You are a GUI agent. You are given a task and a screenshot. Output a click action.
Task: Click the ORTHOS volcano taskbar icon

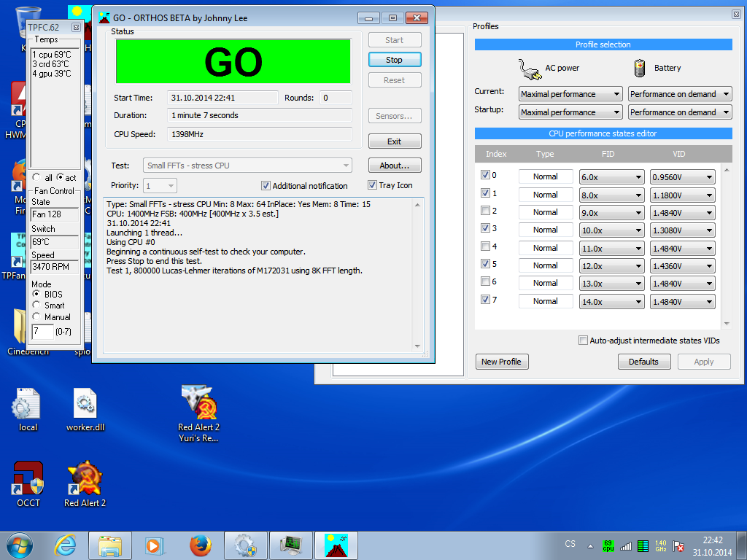[x=336, y=545]
